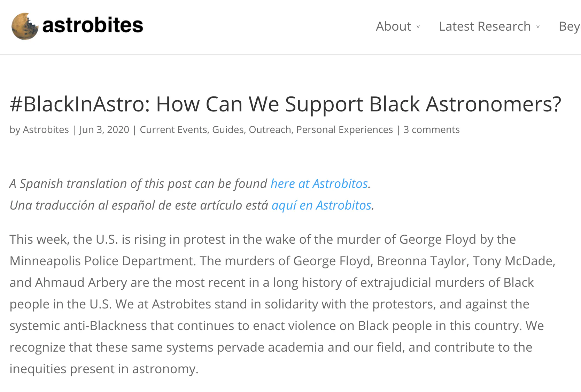Click the Astrobites author link
Viewport: 581px width, 392px height.
46,130
